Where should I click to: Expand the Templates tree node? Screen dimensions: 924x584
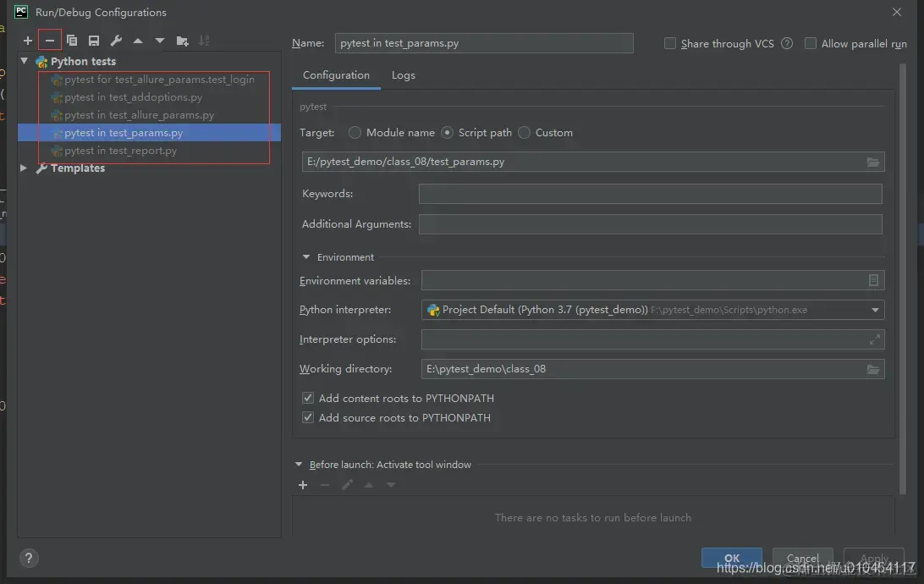(x=25, y=168)
